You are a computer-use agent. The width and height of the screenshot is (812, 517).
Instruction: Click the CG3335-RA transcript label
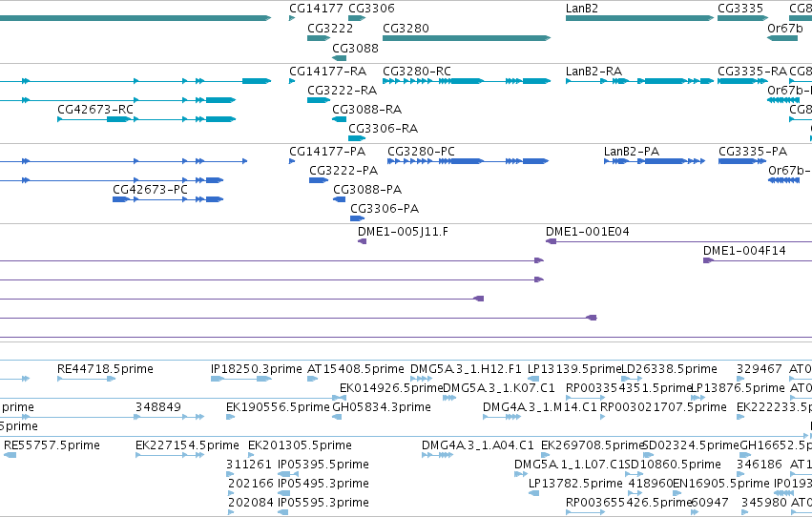[752, 71]
